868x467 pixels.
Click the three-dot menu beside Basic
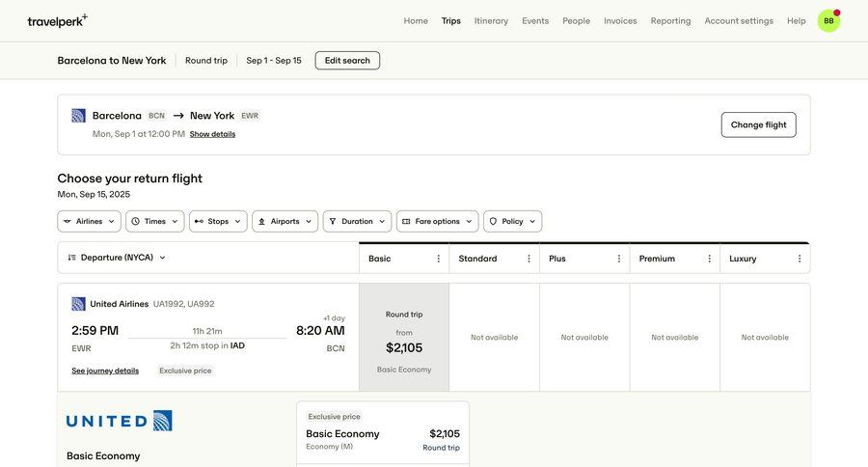coord(438,259)
